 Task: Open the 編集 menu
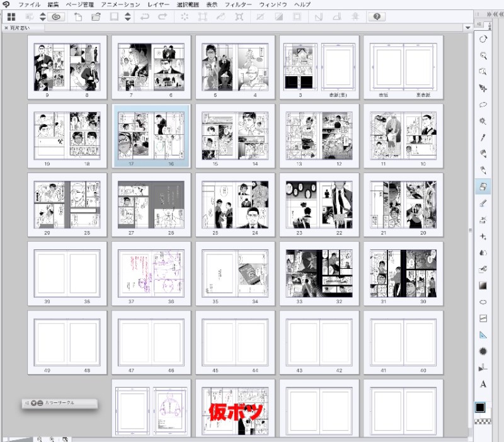53,4
